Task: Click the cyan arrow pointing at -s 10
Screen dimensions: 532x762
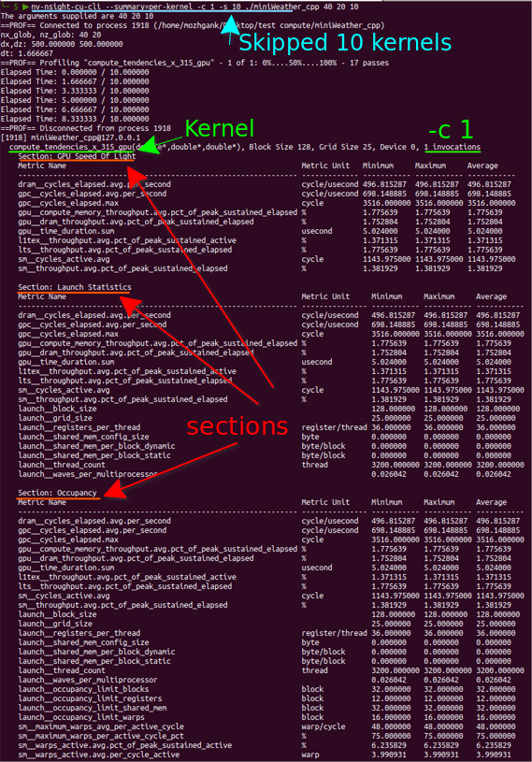Action: pos(230,28)
